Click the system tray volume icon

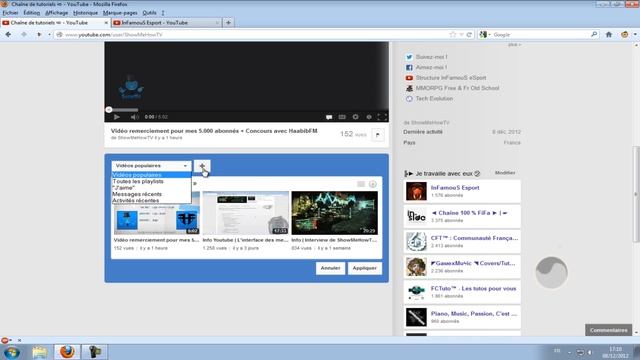(x=590, y=352)
